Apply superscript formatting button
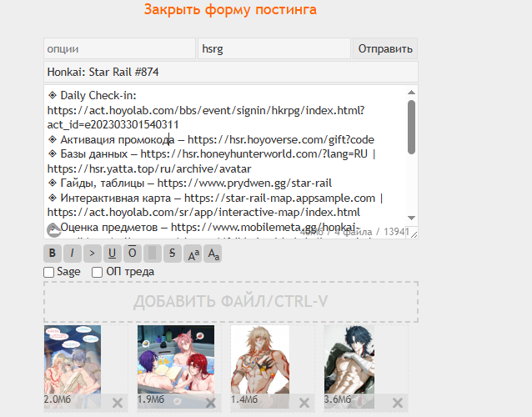Image resolution: width=532 pixels, height=417 pixels. (193, 253)
